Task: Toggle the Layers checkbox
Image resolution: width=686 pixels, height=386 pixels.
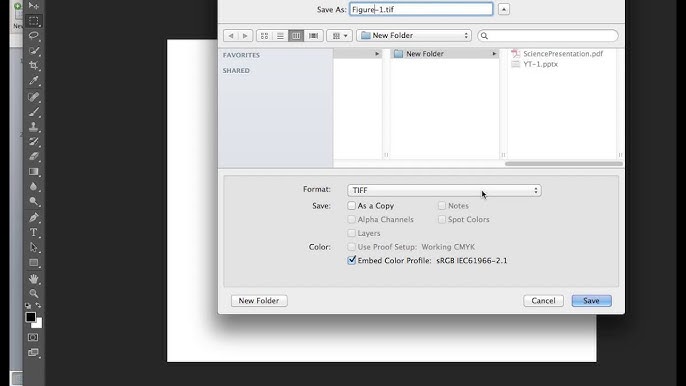Action: [x=351, y=233]
